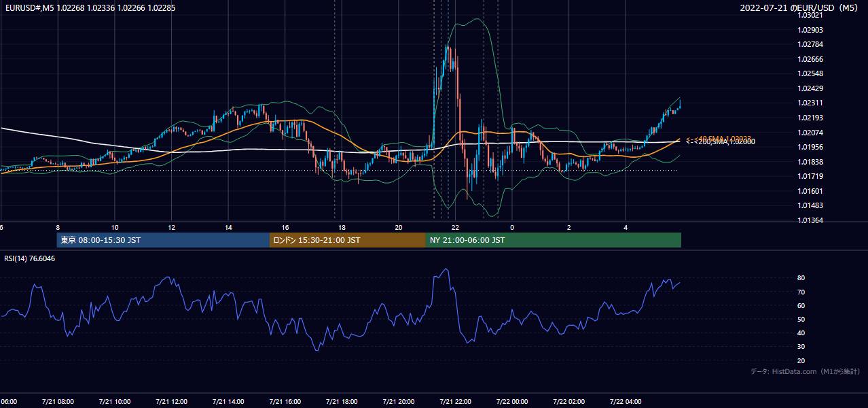The width and height of the screenshot is (868, 408).
Task: Click hour tick 12 under price chart
Action: (x=172, y=228)
